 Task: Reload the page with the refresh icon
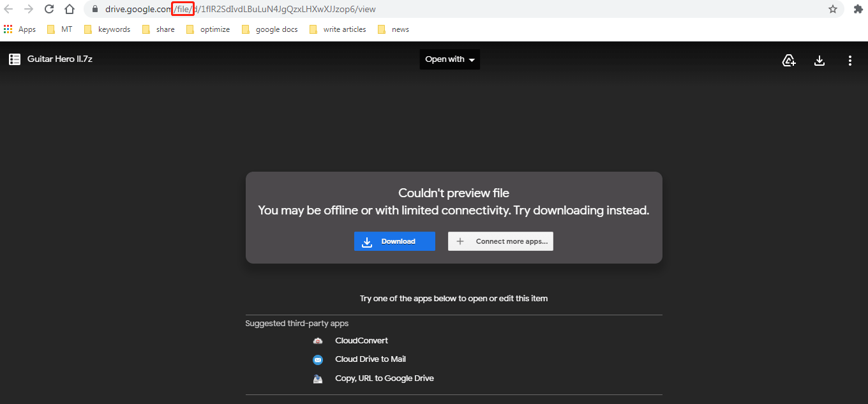tap(49, 9)
